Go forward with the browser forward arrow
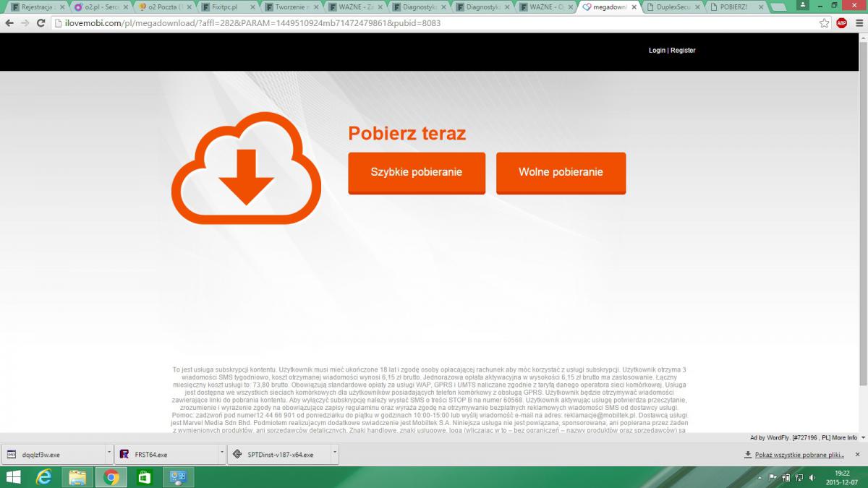Viewport: 868px width, 488px height. click(25, 23)
